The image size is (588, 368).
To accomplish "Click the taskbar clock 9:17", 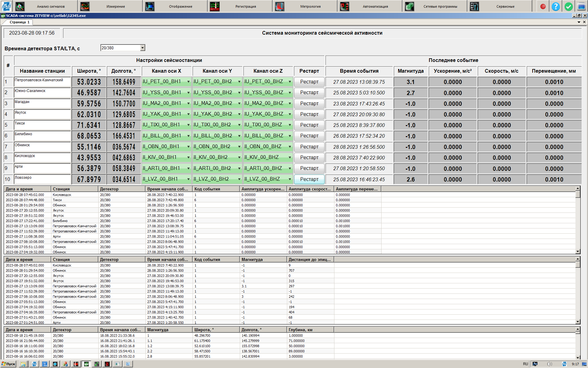I will click(x=575, y=364).
